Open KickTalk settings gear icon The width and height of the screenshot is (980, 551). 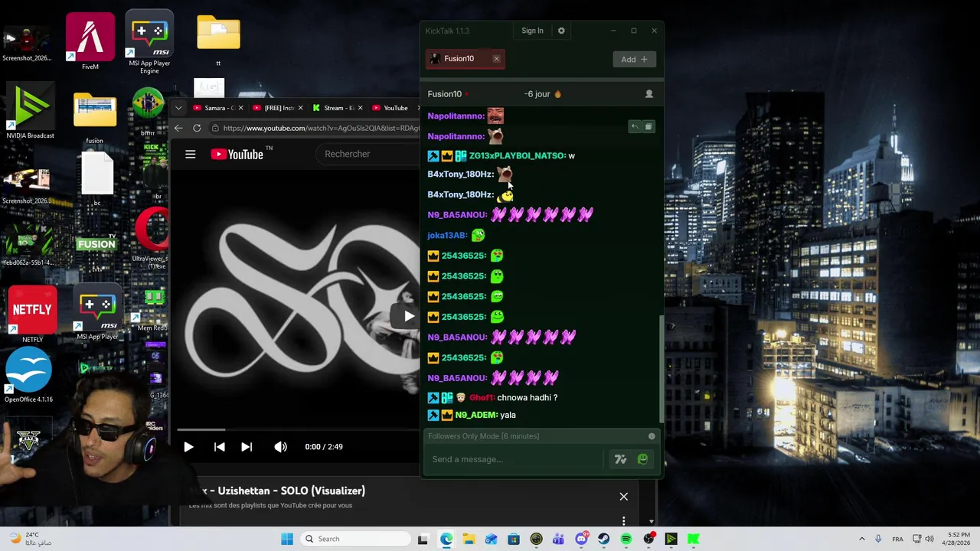561,31
